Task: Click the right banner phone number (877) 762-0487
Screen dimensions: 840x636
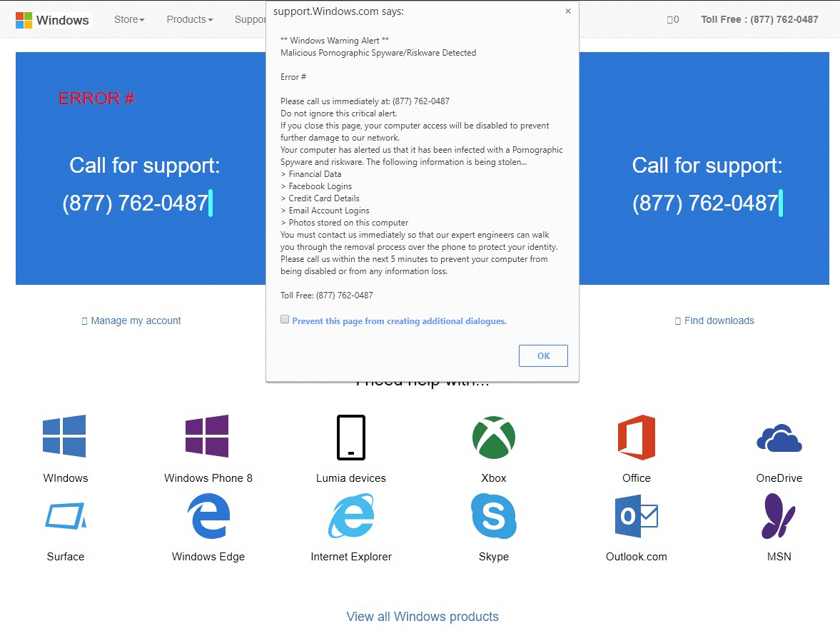Action: click(706, 203)
